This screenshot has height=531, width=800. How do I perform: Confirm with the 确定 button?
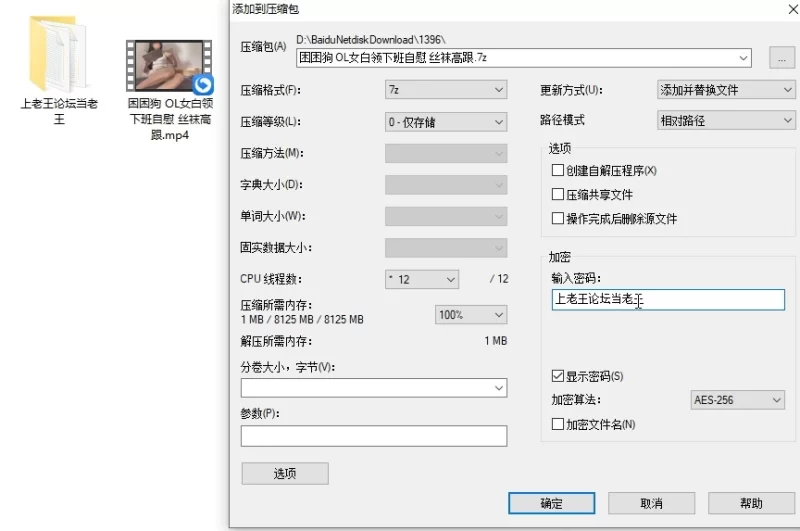[x=552, y=503]
